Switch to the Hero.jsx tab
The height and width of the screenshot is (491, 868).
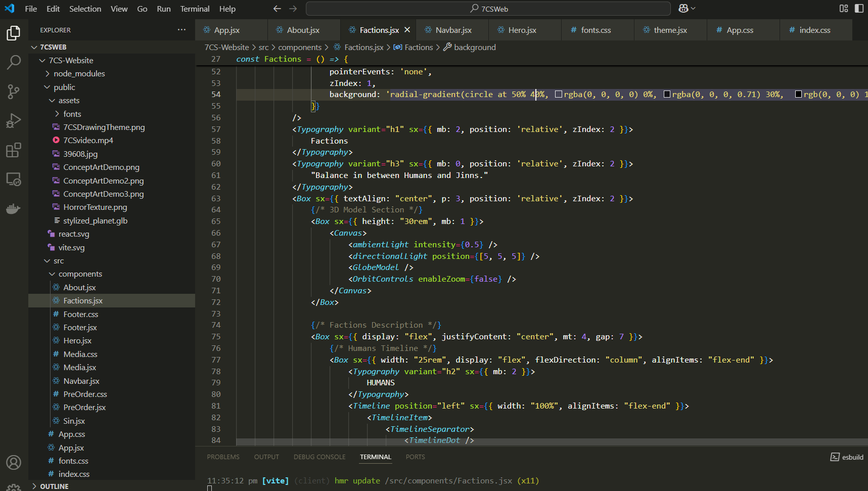pos(520,30)
